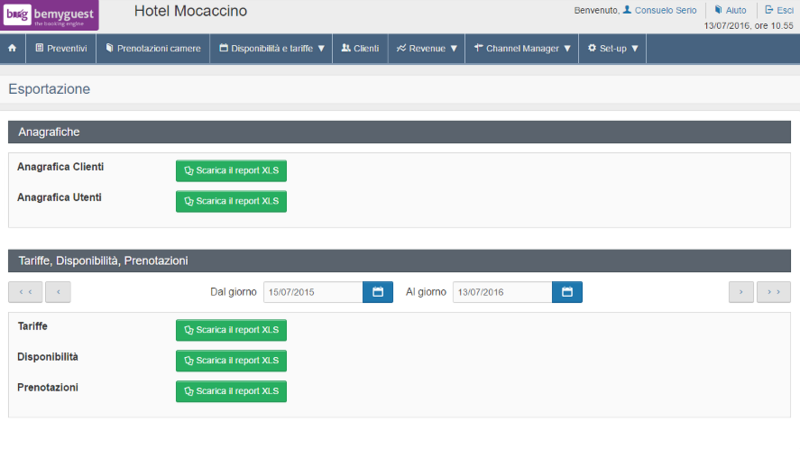Expand the Channel Manager dropdown menu
This screenshot has height=449, width=800.
pos(522,48)
